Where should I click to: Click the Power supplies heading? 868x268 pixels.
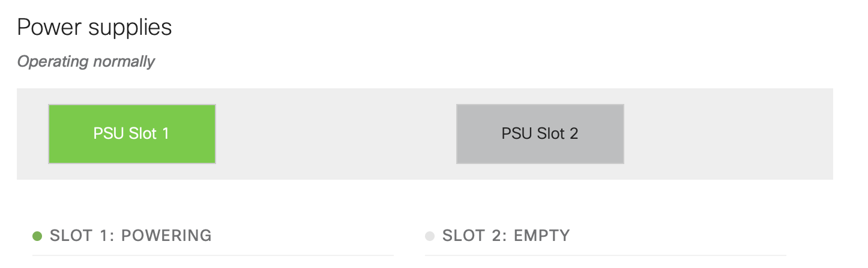(94, 27)
